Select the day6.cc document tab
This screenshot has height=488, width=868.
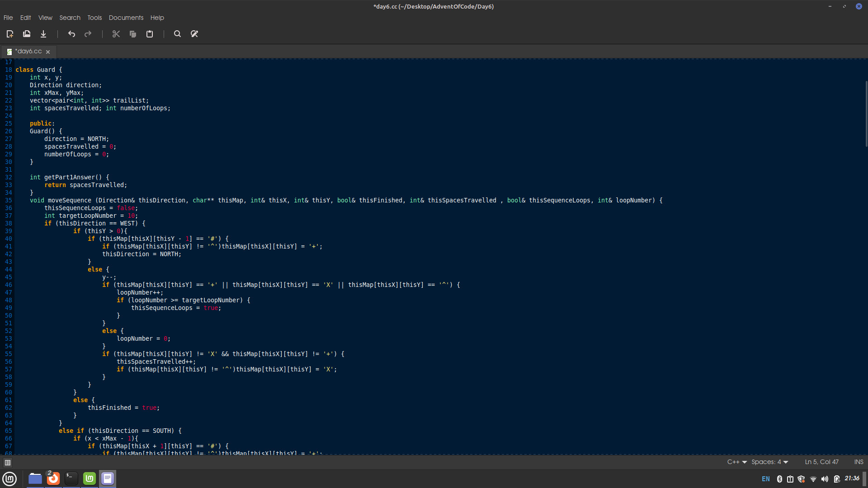tap(28, 52)
